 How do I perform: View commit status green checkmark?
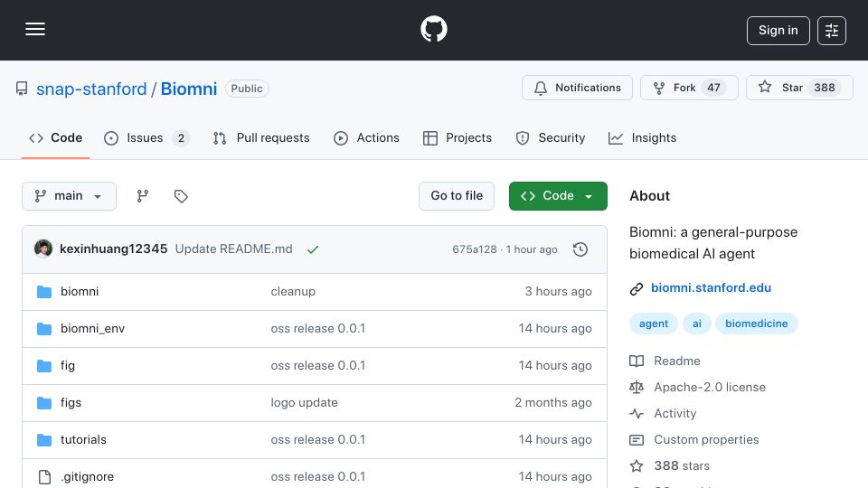point(313,249)
